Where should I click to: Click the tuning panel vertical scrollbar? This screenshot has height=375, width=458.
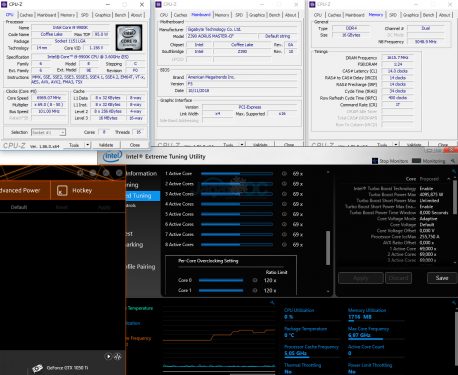coord(328,248)
